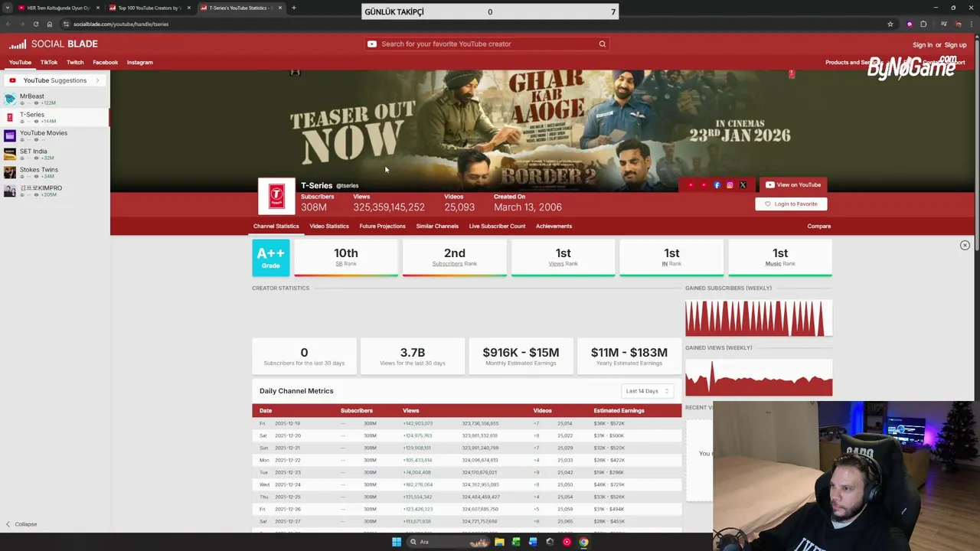
Task: Click the 2025-12-19 table row date
Action: [x=287, y=423]
